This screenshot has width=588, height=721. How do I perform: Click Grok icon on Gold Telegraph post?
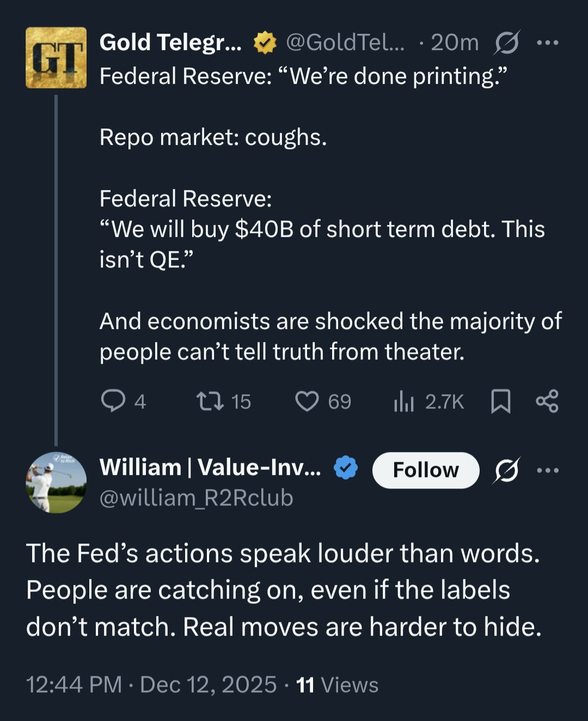[x=506, y=42]
